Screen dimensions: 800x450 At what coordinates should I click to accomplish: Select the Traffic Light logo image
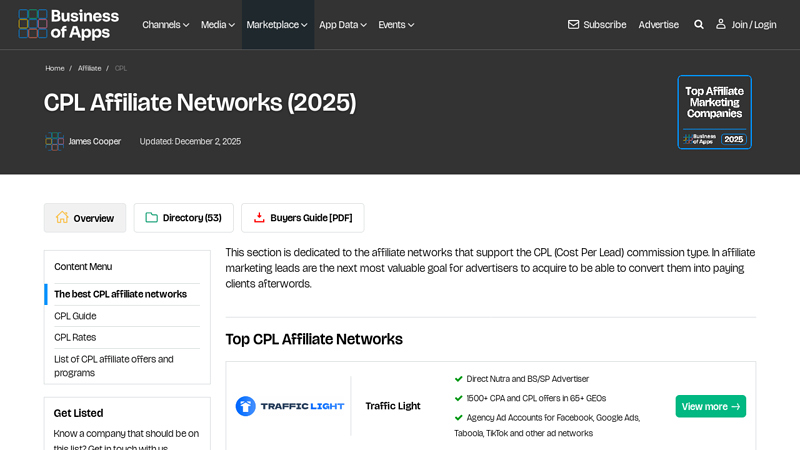[x=290, y=406]
